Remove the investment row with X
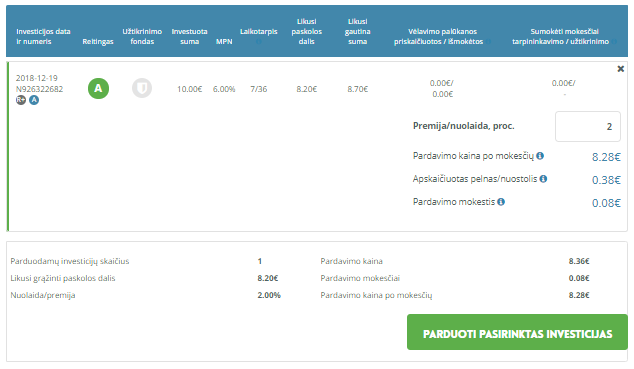Screen dimensions: 634x369 (621, 69)
